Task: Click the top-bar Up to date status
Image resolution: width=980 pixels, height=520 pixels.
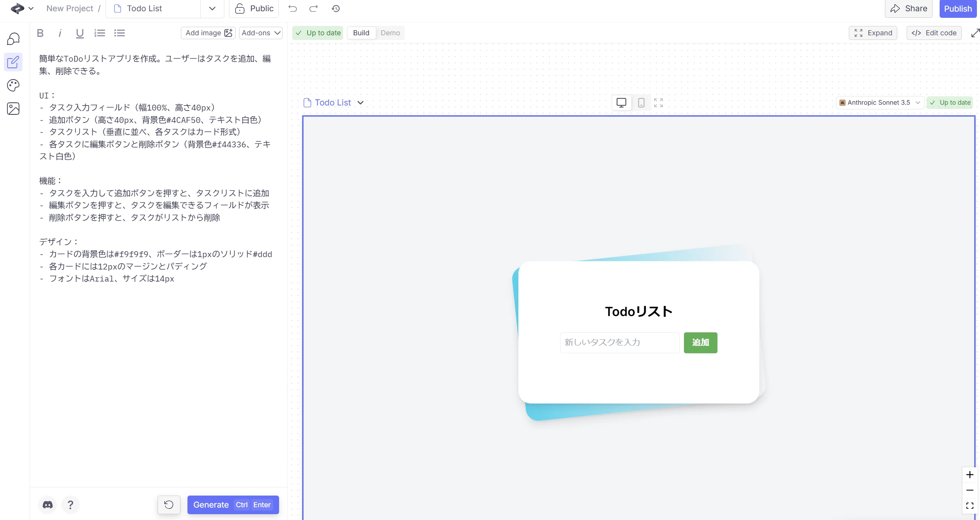Action: pos(318,33)
